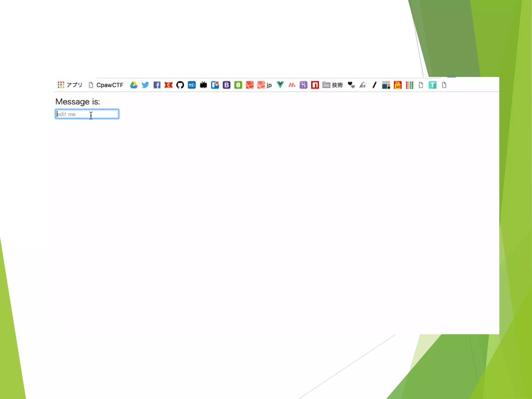This screenshot has height=399, width=532.
Task: Open the Twitter bird bookmark
Action: pos(145,85)
